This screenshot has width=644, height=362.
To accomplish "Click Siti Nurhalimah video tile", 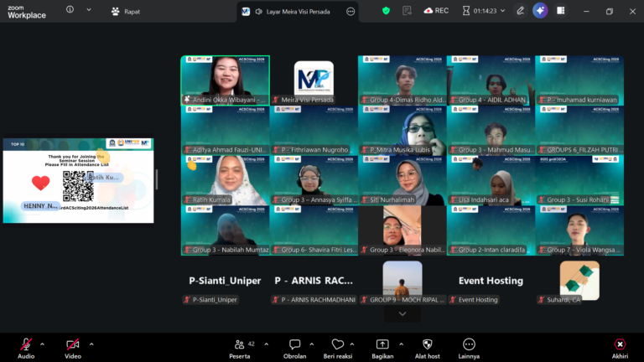I will [x=402, y=180].
